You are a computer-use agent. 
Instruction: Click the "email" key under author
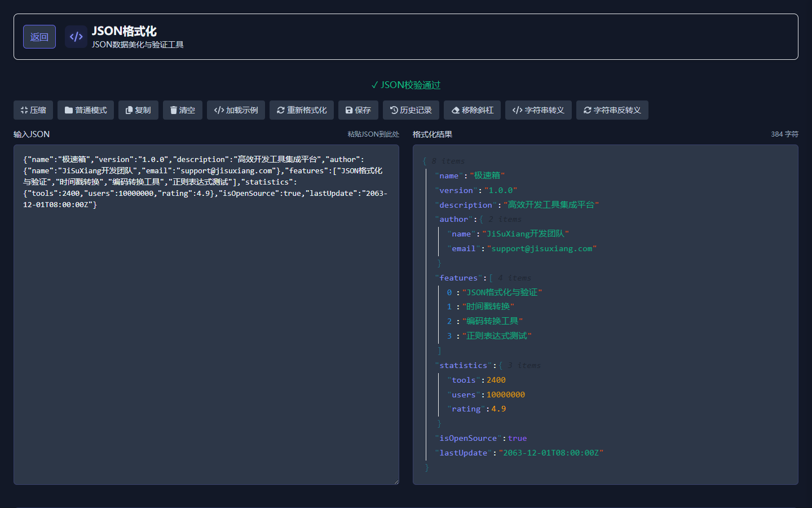464,248
